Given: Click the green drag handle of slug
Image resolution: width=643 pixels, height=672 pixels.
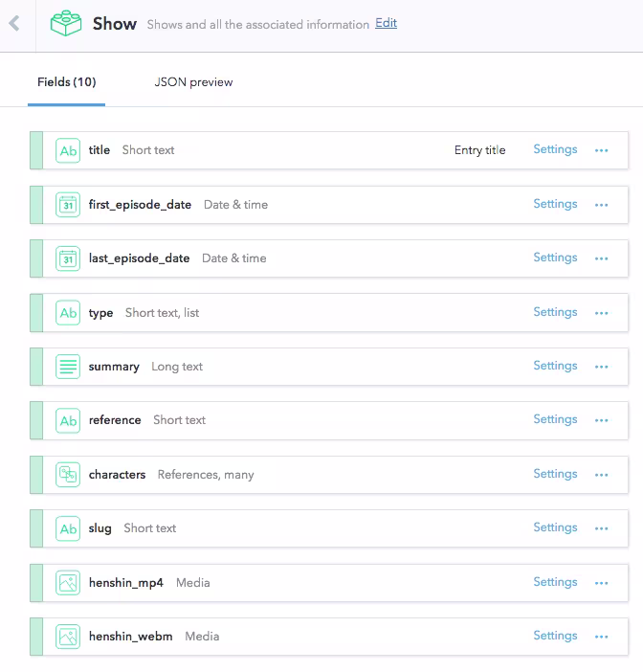Looking at the screenshot, I should [36, 528].
